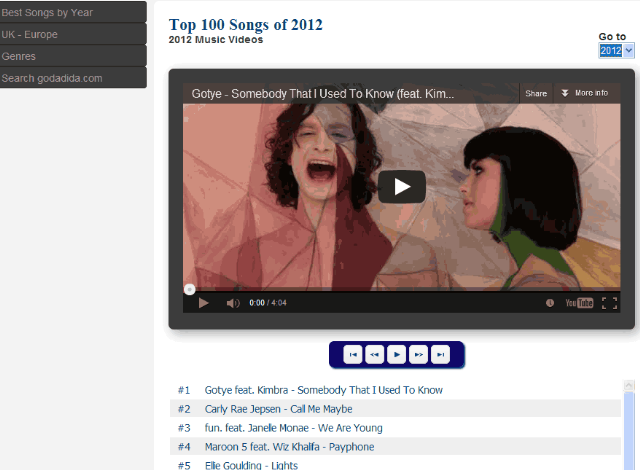Screen dimensions: 640x470
Task: Click the song list scrollbar up arrow
Action: click(x=629, y=385)
